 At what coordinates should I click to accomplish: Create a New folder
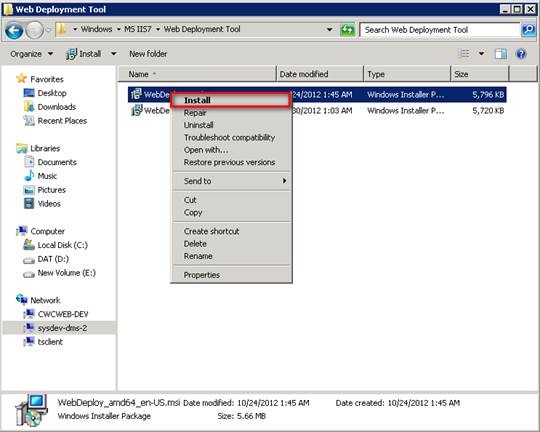[x=148, y=54]
